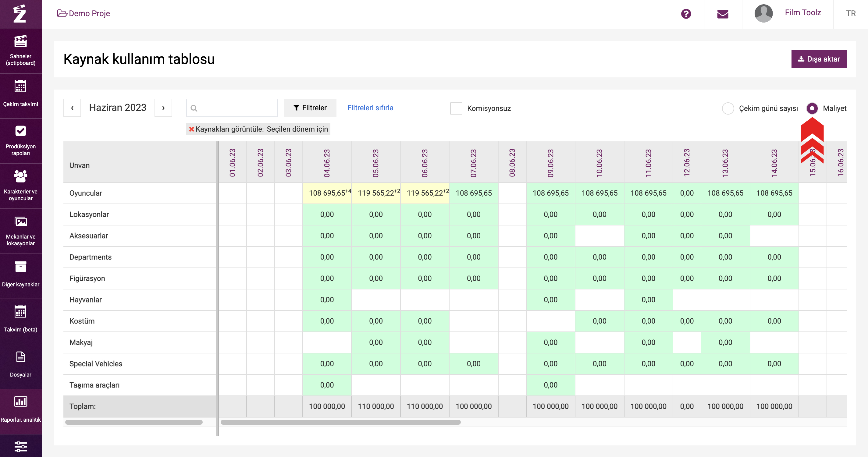Image resolution: width=868 pixels, height=457 pixels.
Task: Open Karakterler ve oyuncular section
Action: pyautogui.click(x=20, y=186)
